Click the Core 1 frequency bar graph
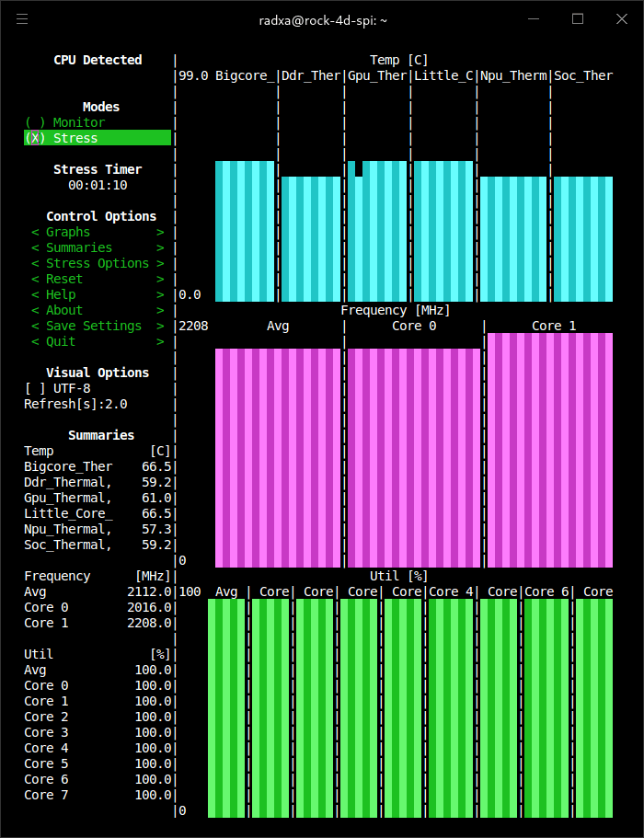644x838 pixels. (548, 451)
